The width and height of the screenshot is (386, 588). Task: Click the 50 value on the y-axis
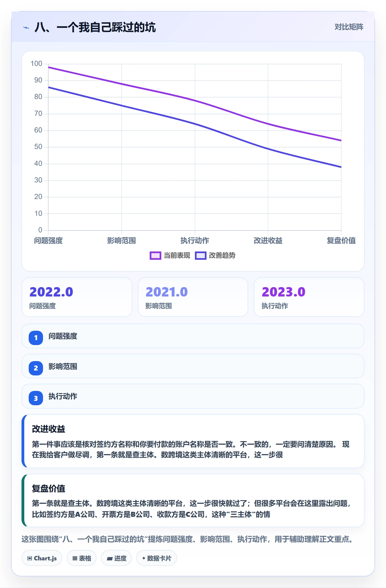tap(38, 147)
